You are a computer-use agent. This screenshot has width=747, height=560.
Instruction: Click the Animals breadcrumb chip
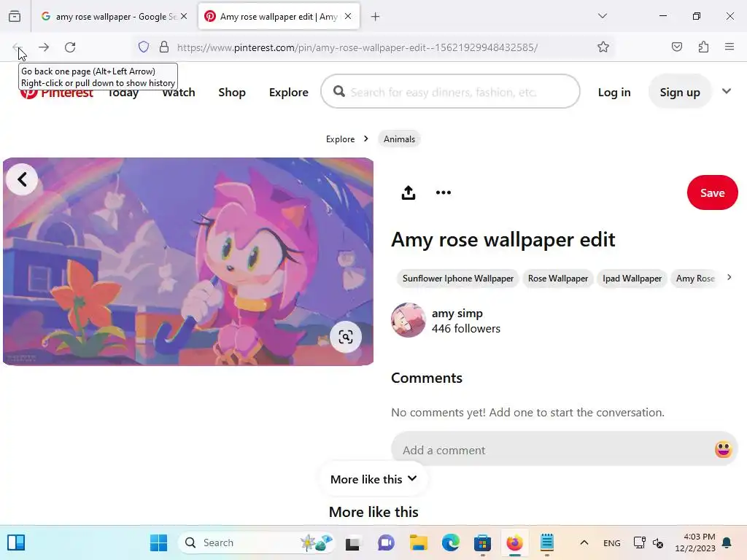coord(399,139)
